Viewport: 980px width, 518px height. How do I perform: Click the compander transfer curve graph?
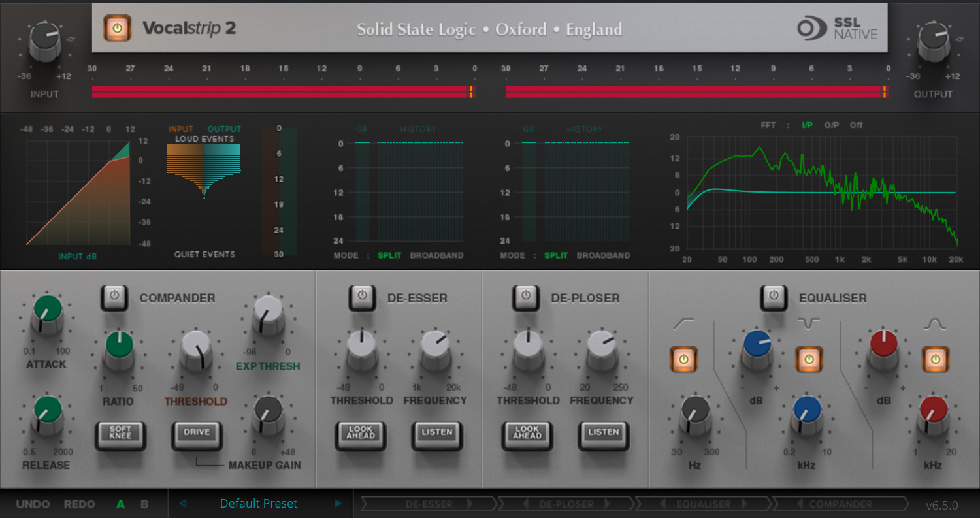[x=78, y=193]
